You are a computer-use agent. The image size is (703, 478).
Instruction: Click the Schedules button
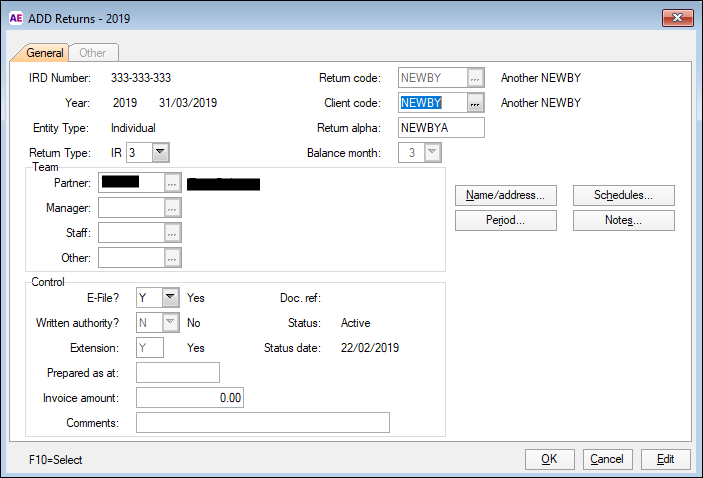tap(623, 195)
